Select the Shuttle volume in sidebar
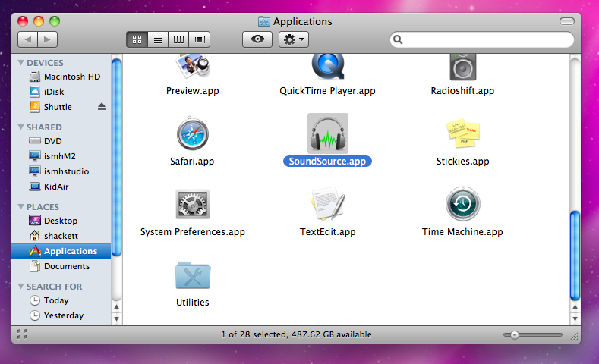This screenshot has height=364, width=599. [61, 107]
